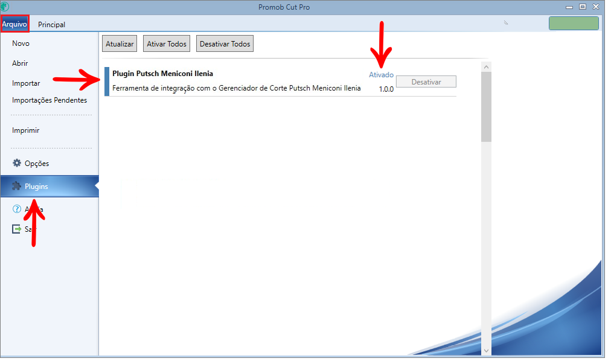Switch to the Principal tab

(51, 25)
